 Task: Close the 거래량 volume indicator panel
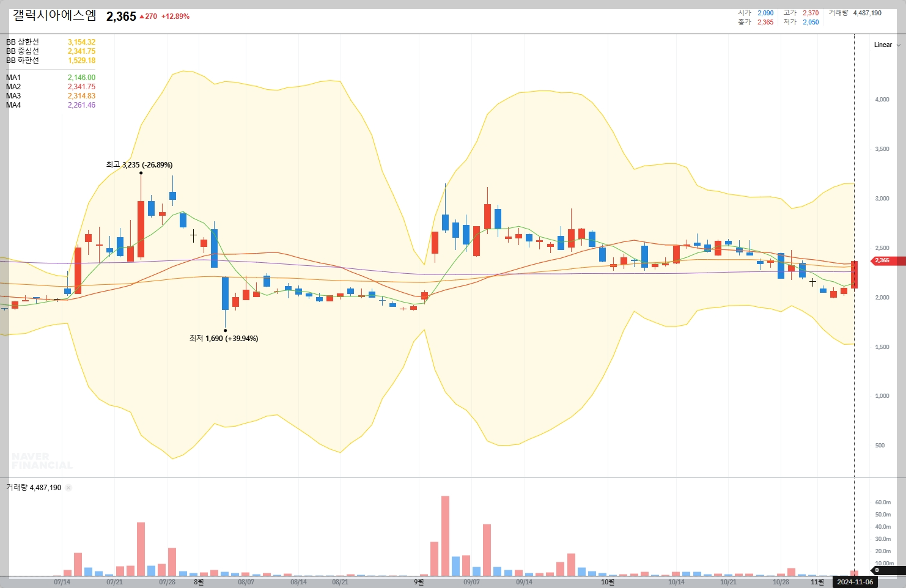(68, 488)
